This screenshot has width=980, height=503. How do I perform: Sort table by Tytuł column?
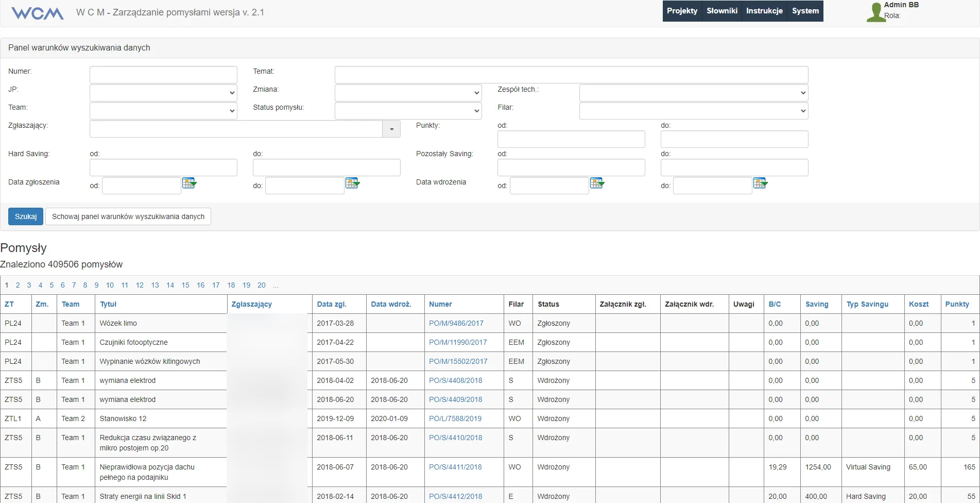click(108, 304)
